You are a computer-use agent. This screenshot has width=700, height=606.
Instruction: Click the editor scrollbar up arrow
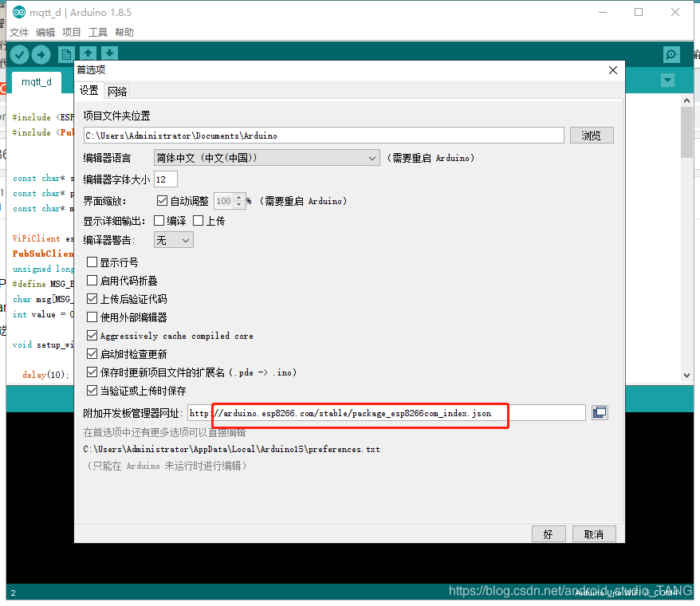point(686,100)
